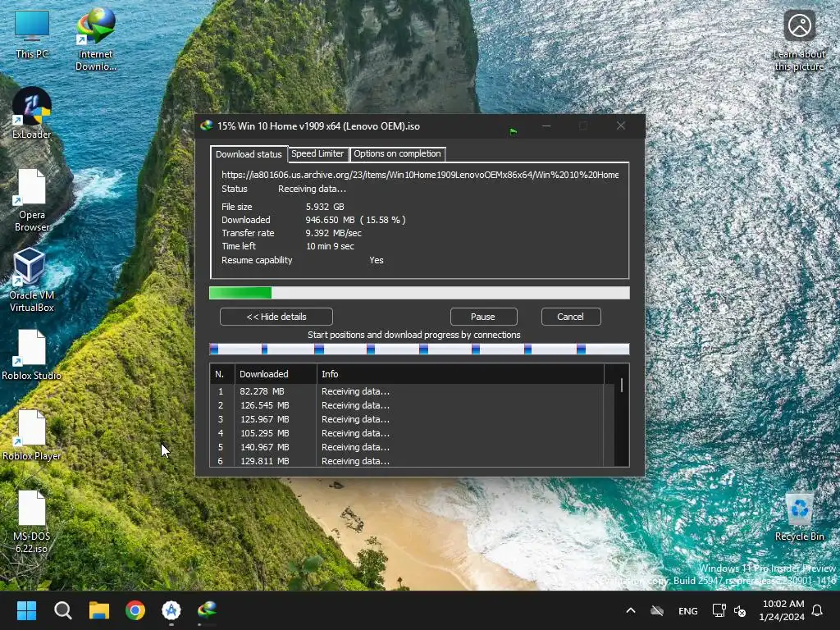This screenshot has width=840, height=630.
Task: Open Internet Download Manager desktop shortcut
Action: (95, 40)
